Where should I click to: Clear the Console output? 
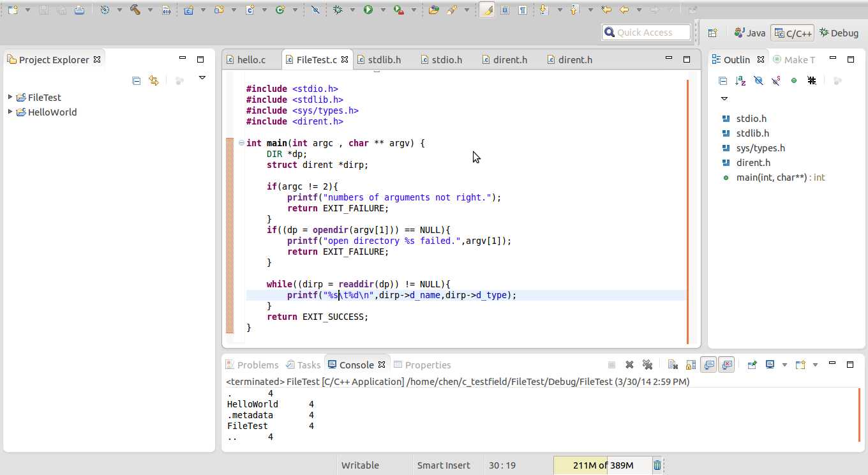(x=673, y=365)
